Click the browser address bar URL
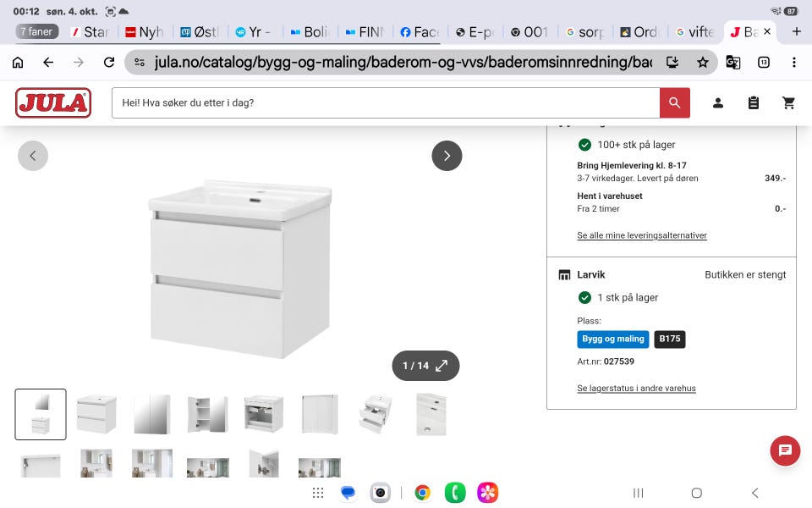Viewport: 812px width, 508px height. click(403, 62)
